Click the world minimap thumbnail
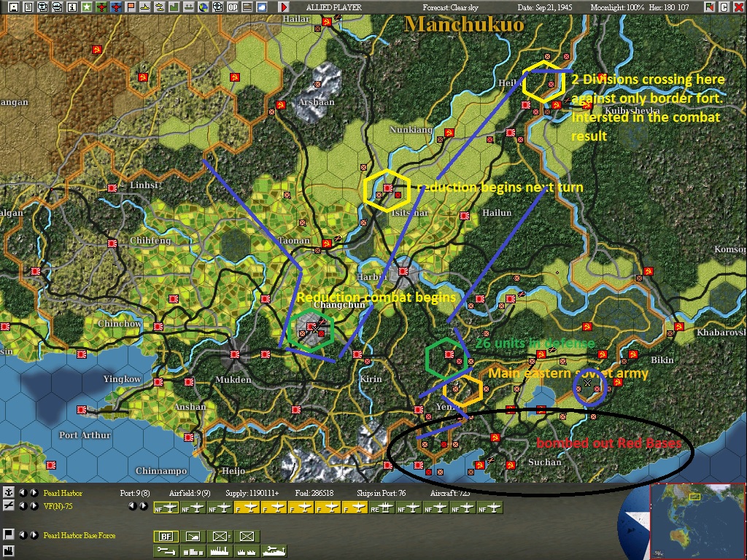This screenshot has height=560, width=747. click(x=697, y=521)
